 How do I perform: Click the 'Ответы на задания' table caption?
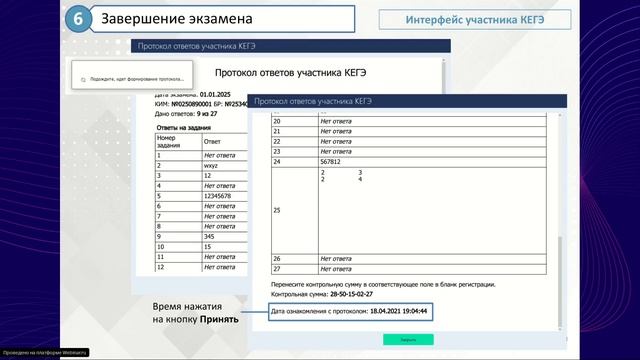click(x=184, y=128)
